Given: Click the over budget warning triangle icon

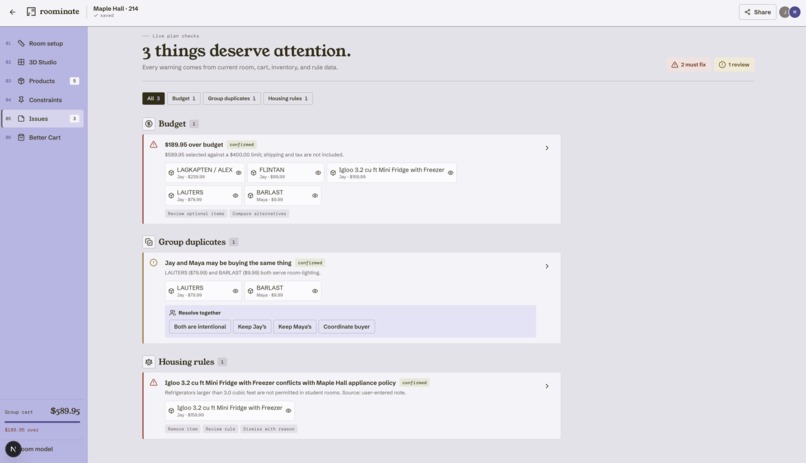Looking at the screenshot, I should 153,144.
